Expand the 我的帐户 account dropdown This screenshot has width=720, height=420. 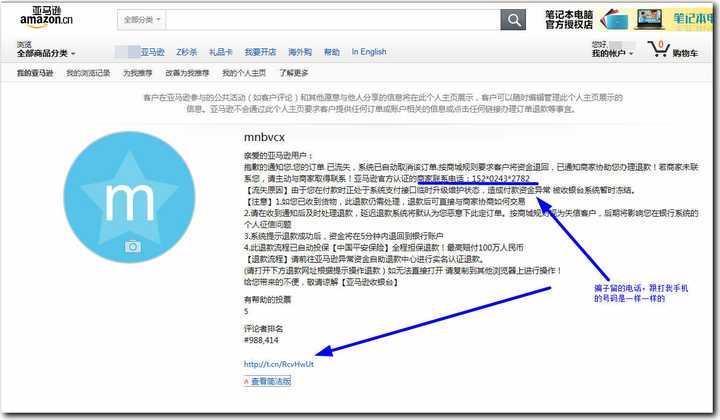(613, 53)
